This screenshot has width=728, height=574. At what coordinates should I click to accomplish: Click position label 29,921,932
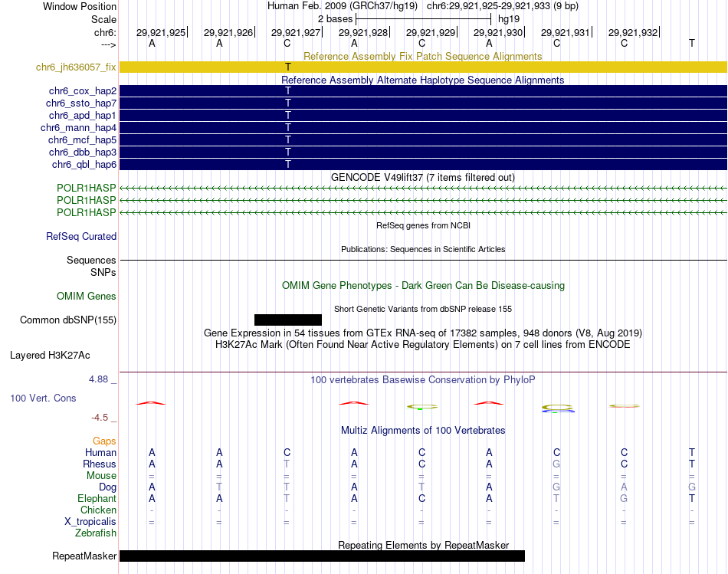[633, 32]
